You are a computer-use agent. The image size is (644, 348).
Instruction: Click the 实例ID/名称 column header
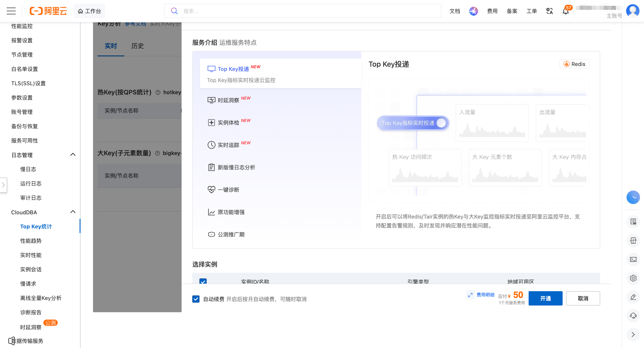pos(255,282)
